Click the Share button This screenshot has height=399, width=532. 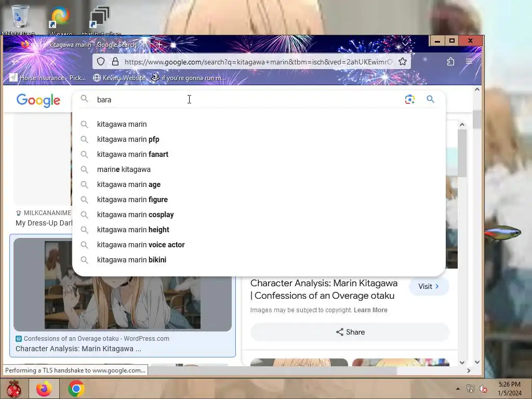[x=350, y=332]
